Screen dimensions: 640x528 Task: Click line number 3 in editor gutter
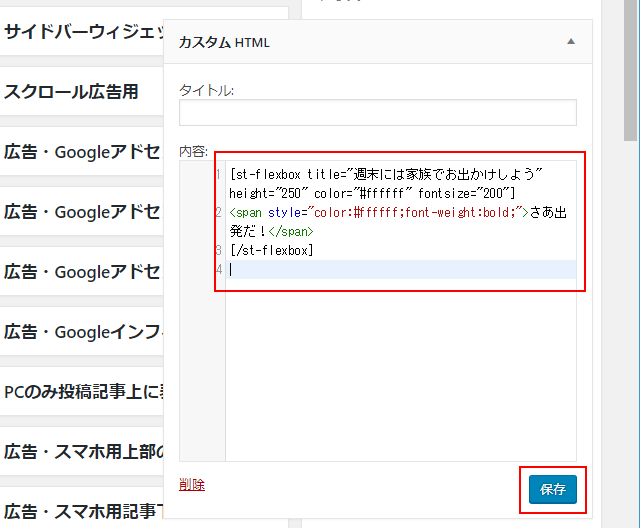coord(218,250)
